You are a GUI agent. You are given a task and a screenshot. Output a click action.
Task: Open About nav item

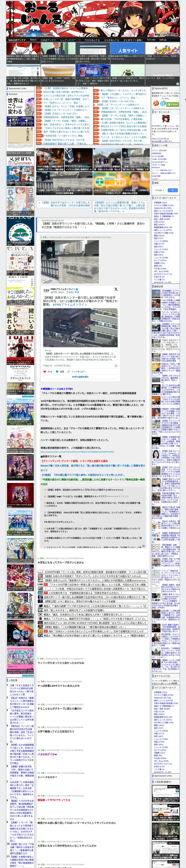[33, 40]
